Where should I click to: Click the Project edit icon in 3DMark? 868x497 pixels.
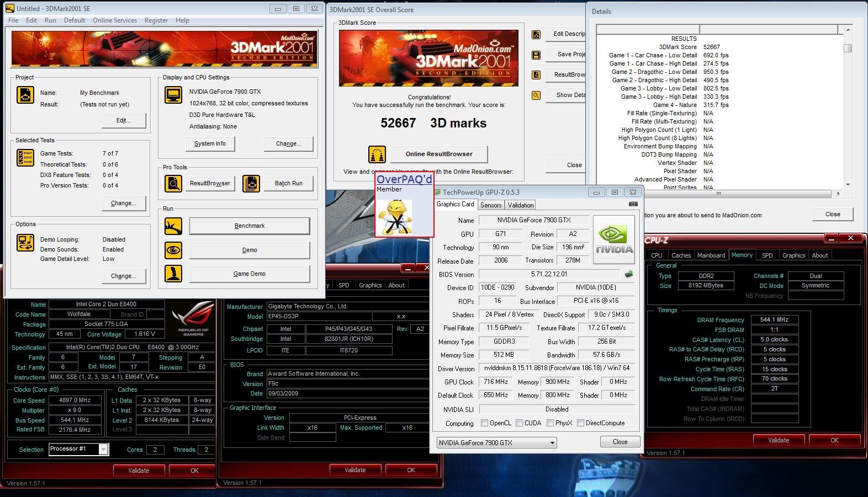tap(25, 95)
